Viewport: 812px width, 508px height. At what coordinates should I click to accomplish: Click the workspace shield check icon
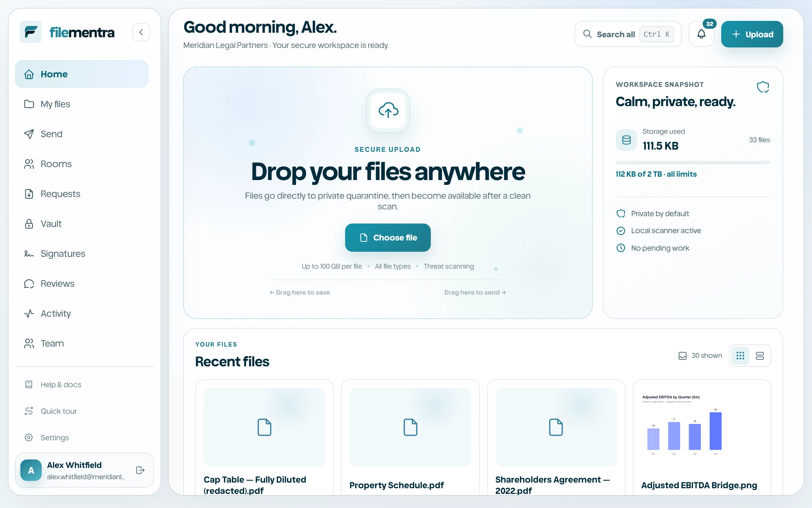763,87
